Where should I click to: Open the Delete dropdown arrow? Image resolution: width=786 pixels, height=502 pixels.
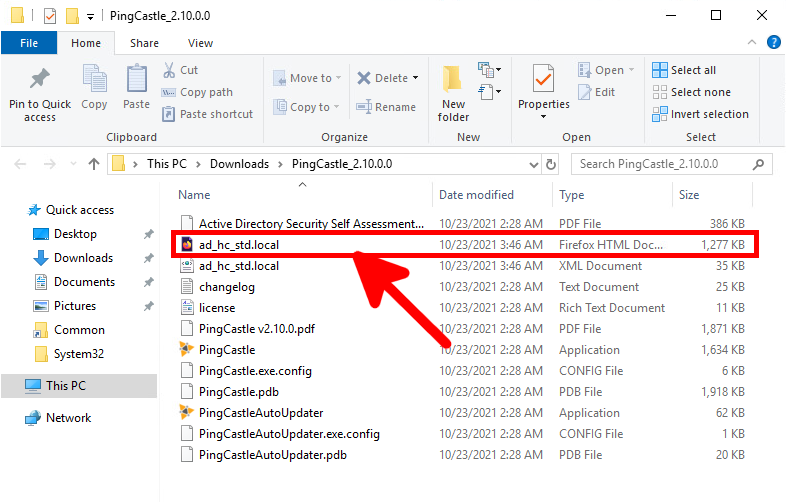point(415,78)
